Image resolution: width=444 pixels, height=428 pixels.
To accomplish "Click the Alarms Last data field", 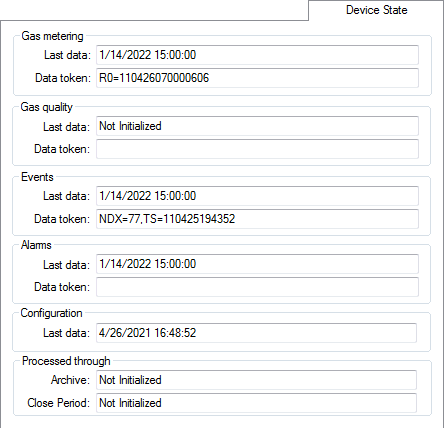I will pos(257,264).
